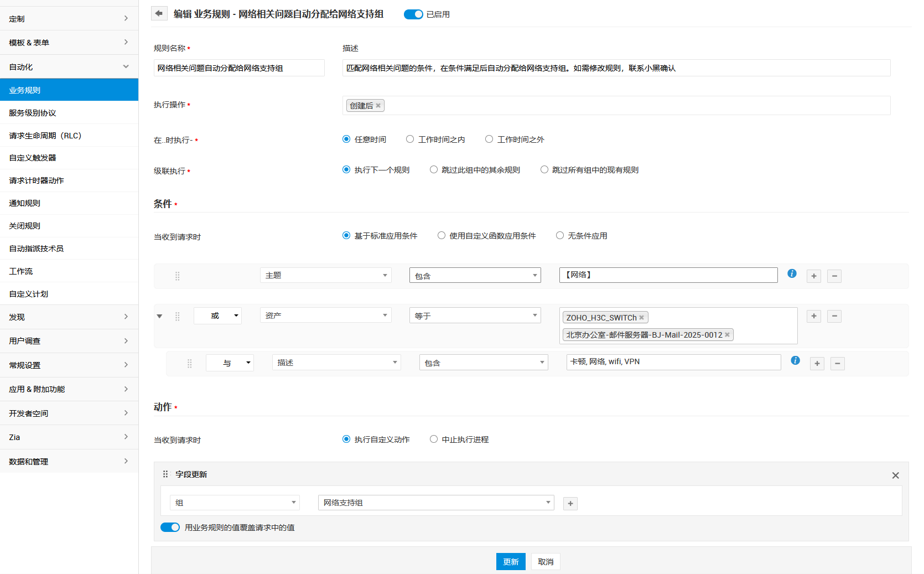Delete the ZOHO_H3C_SWITCh asset chip
The height and width of the screenshot is (574, 924).
[x=641, y=317]
